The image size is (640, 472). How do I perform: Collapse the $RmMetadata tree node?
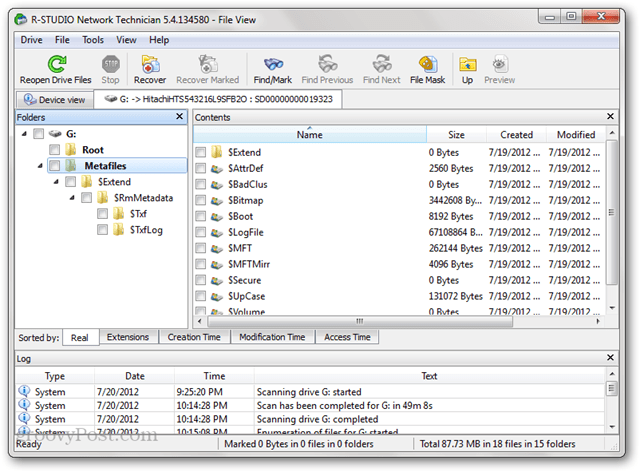[x=72, y=198]
